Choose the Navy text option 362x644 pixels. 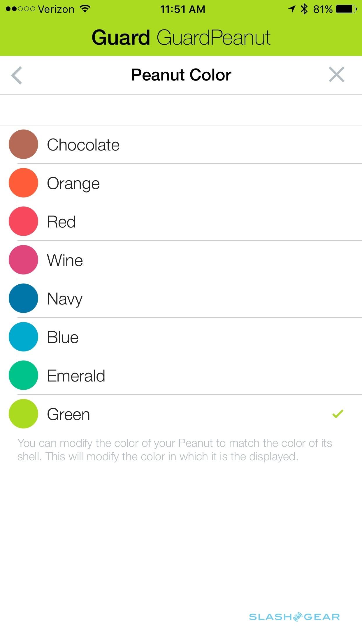(65, 299)
